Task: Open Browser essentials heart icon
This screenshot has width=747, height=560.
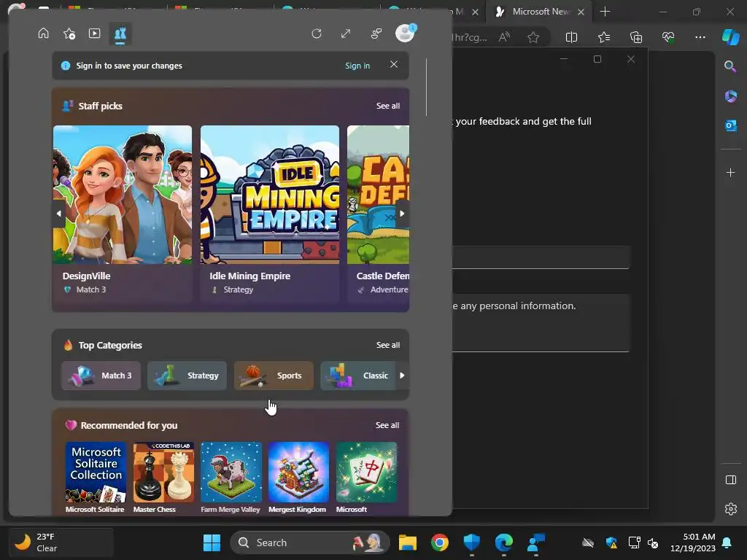Action: [x=668, y=36]
